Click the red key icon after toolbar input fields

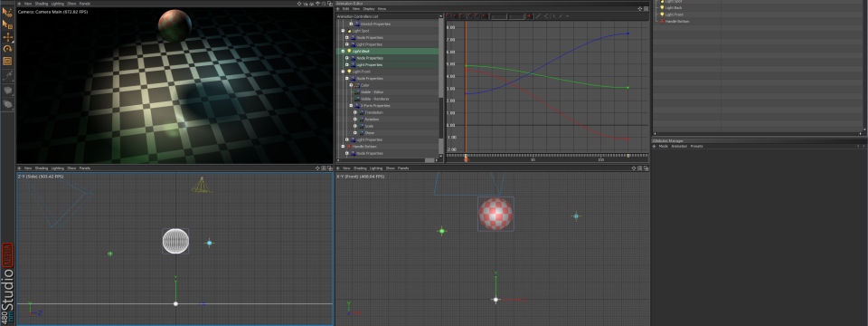(x=530, y=16)
